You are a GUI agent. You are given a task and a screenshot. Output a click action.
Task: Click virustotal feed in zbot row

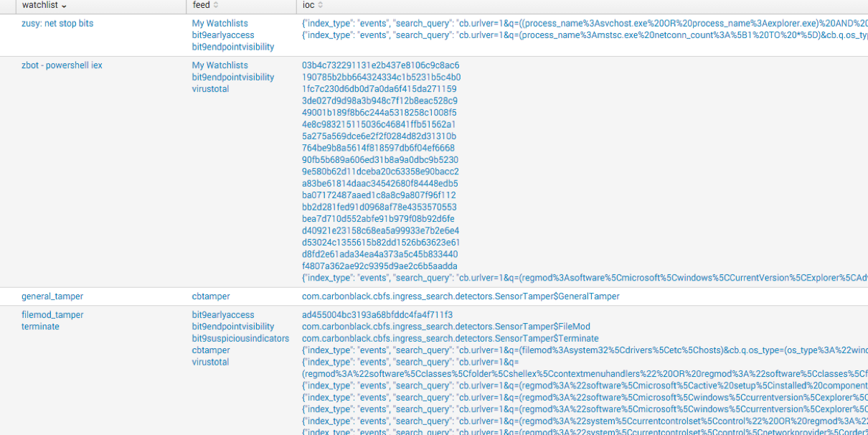click(210, 89)
